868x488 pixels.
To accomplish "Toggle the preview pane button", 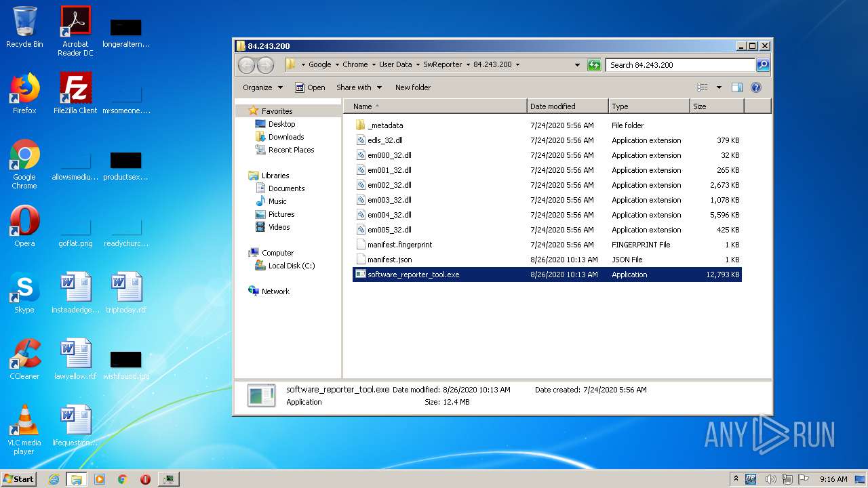I will pos(737,87).
